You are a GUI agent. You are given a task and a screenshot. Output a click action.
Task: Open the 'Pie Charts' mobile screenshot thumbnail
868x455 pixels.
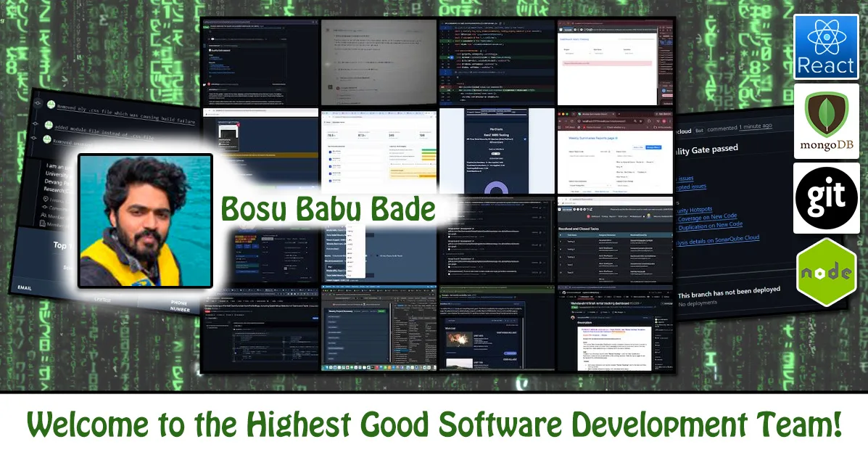497,151
